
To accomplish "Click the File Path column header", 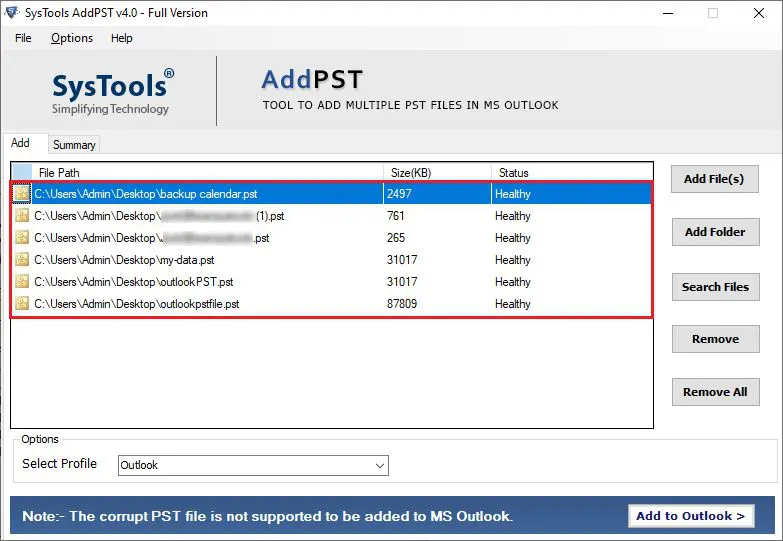I will [208, 173].
